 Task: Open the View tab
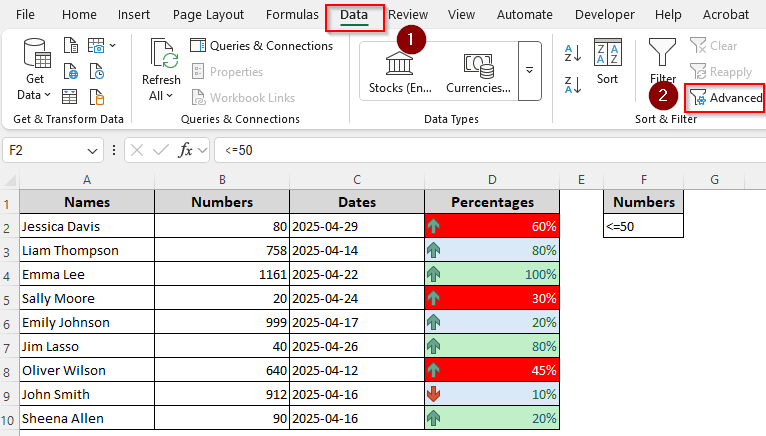pyautogui.click(x=461, y=15)
